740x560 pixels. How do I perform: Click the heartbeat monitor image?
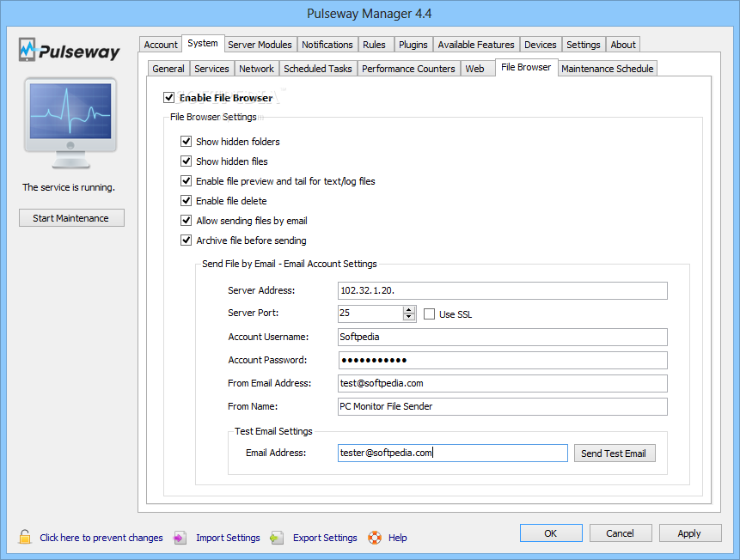(70, 123)
